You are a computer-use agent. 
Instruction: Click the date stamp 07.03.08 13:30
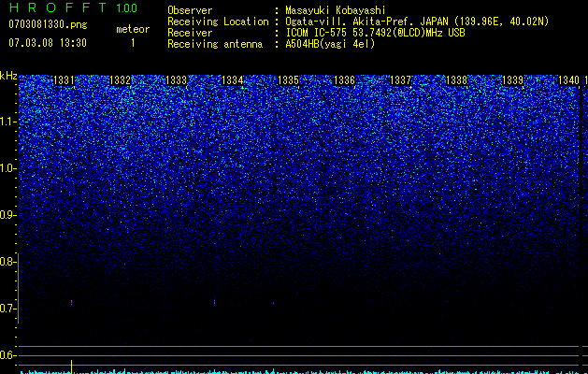[48, 43]
